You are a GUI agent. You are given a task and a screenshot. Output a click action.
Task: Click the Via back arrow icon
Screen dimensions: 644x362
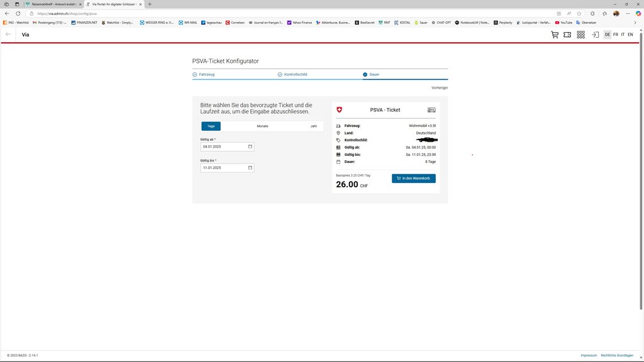[x=8, y=35]
